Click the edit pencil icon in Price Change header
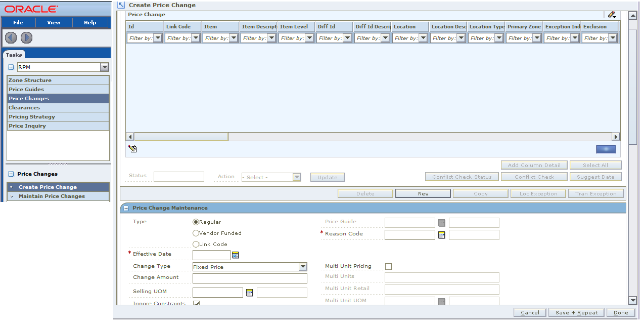Image resolution: width=644 pixels, height=325 pixels. [611, 15]
